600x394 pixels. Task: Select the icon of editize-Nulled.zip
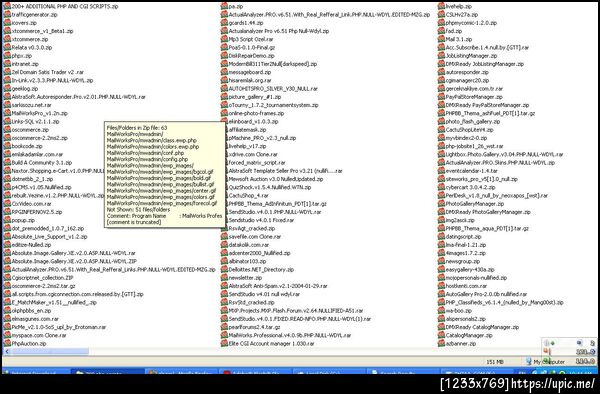(7, 245)
